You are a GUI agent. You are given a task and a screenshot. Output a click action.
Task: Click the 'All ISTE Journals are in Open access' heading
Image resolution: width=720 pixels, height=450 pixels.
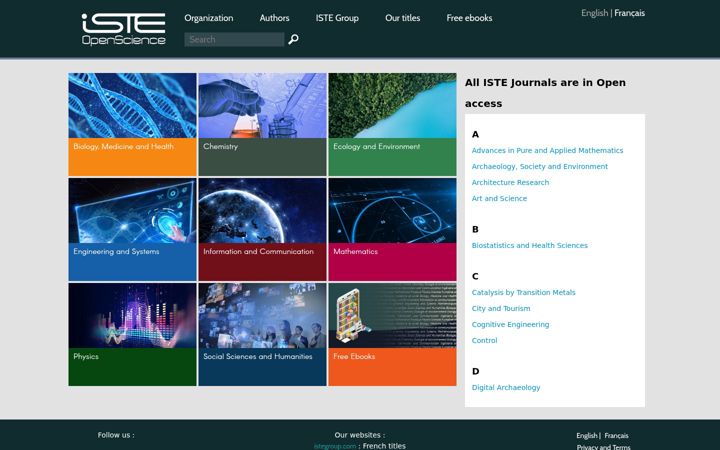pyautogui.click(x=545, y=93)
